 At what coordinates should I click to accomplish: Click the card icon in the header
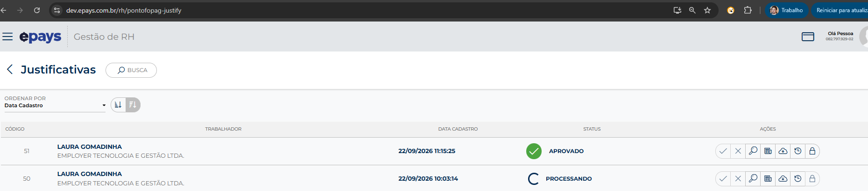pyautogui.click(x=808, y=37)
